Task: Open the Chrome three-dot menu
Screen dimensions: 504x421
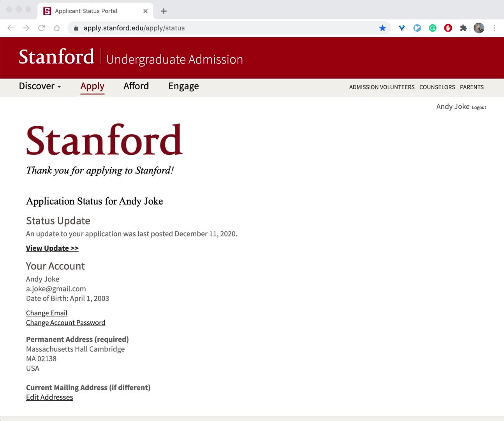Action: click(x=494, y=28)
